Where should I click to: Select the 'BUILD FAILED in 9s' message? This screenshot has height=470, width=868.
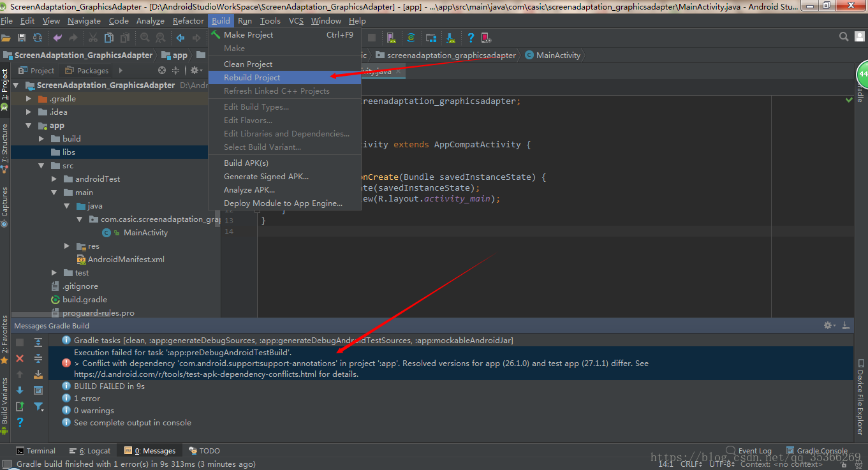tap(109, 386)
